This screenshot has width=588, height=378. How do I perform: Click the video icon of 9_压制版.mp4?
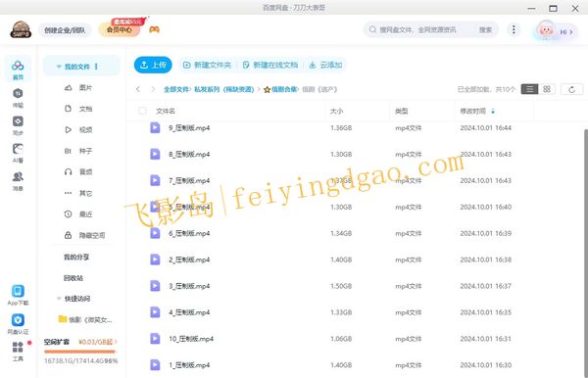(x=155, y=127)
